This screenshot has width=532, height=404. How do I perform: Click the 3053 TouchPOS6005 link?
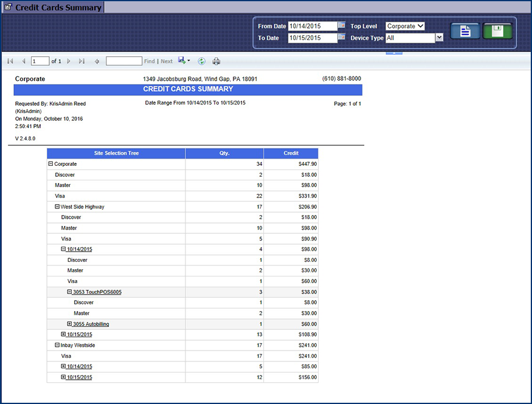[97, 292]
